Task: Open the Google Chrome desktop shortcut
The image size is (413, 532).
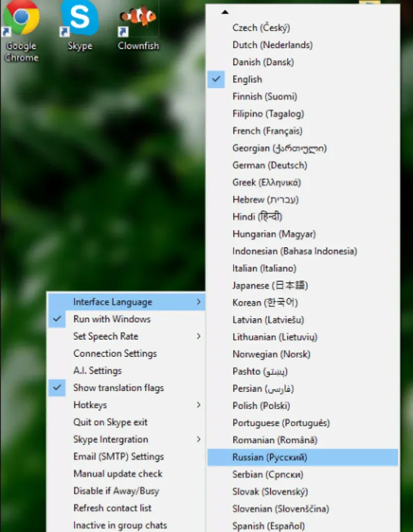Action: pos(21,31)
